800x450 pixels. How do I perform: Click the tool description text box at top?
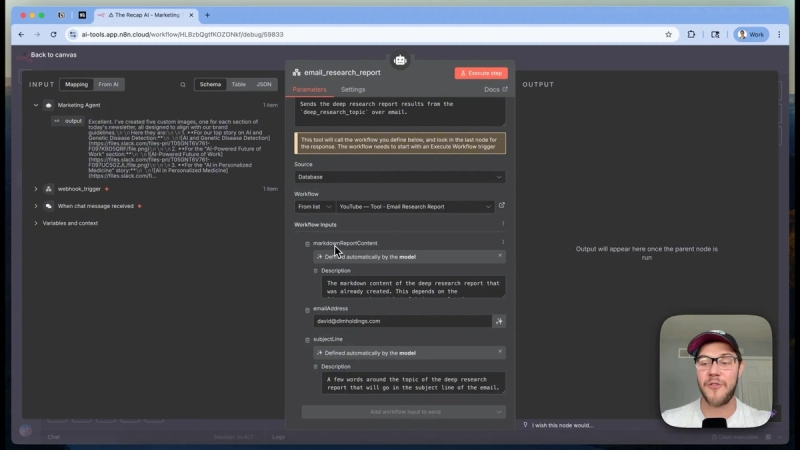click(400, 112)
